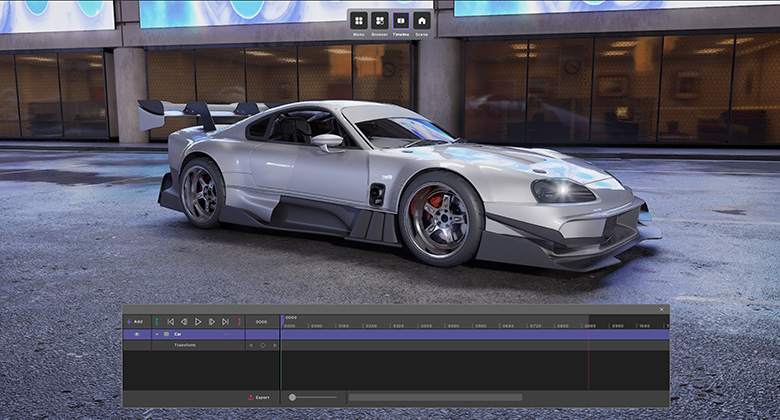Toggle keyframe diamond on Transform row
Image resolution: width=780 pixels, height=420 pixels.
click(263, 345)
